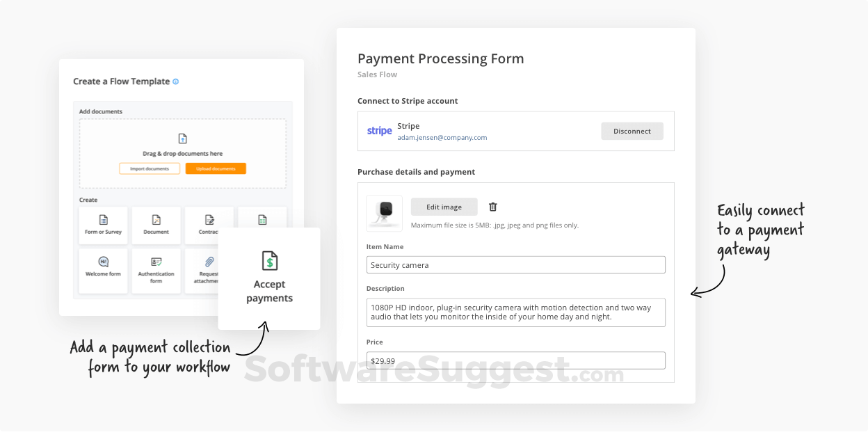
Task: Choose the Contract icon tile
Action: [209, 220]
